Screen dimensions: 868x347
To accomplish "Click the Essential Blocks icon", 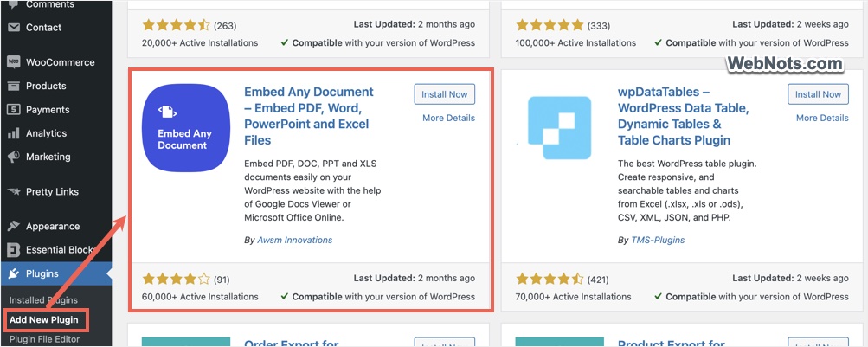I will (14, 250).
